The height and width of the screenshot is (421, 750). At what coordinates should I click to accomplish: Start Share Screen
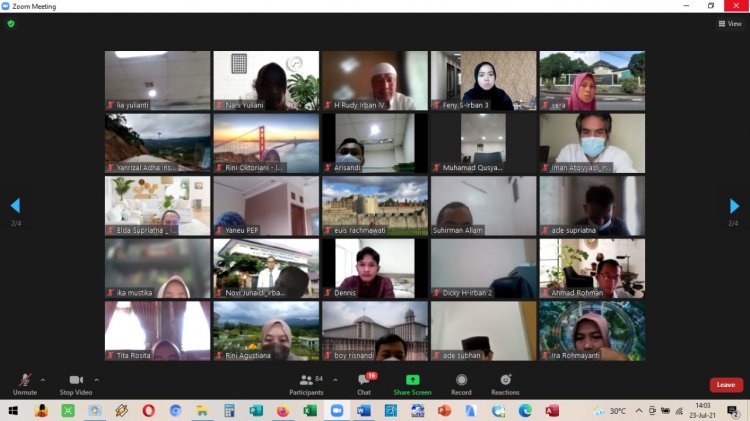click(x=412, y=385)
